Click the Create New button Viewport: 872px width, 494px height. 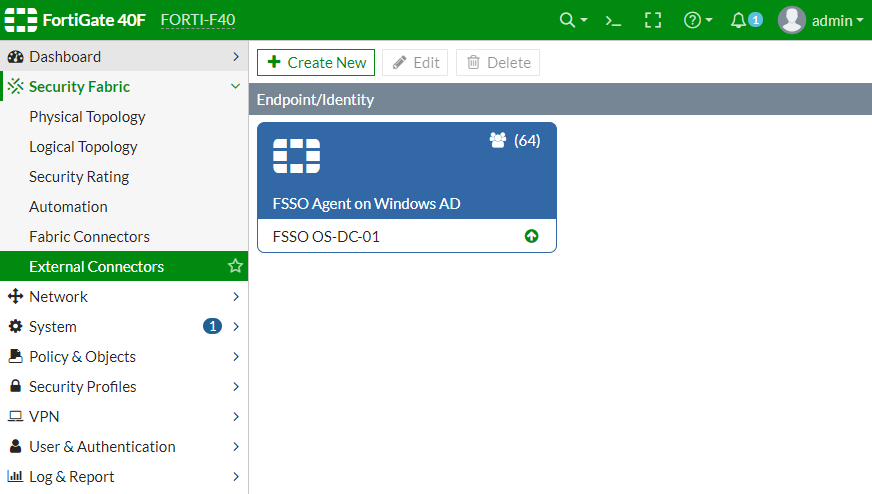tap(316, 62)
